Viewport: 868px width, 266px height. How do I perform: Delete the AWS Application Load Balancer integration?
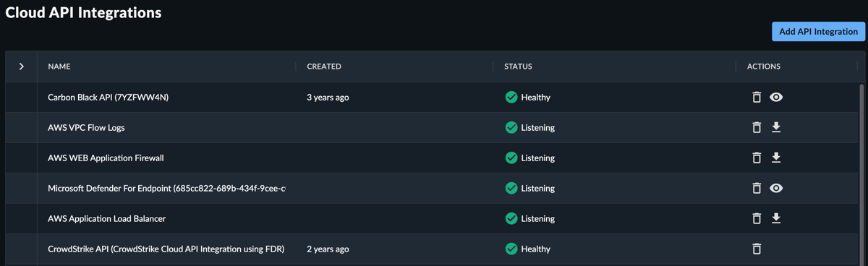tap(757, 218)
